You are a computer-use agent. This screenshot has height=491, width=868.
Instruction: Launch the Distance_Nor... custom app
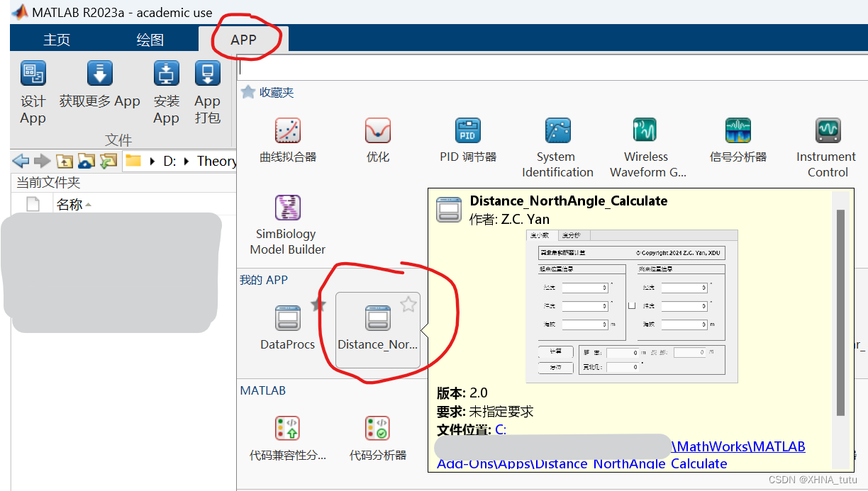(378, 329)
